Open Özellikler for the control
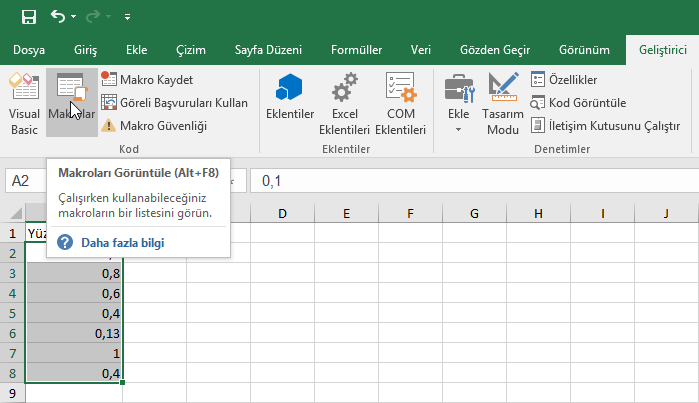Image resolution: width=699 pixels, height=403 pixels. pyautogui.click(x=564, y=80)
